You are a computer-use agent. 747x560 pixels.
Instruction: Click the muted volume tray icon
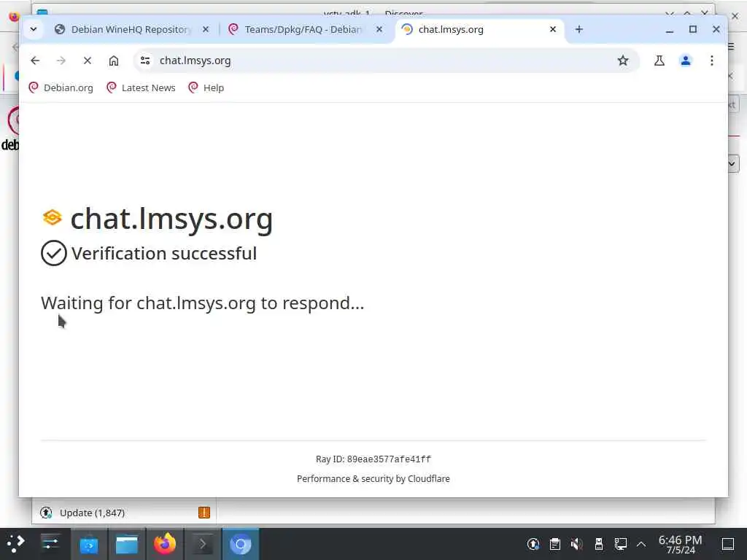[577, 544]
